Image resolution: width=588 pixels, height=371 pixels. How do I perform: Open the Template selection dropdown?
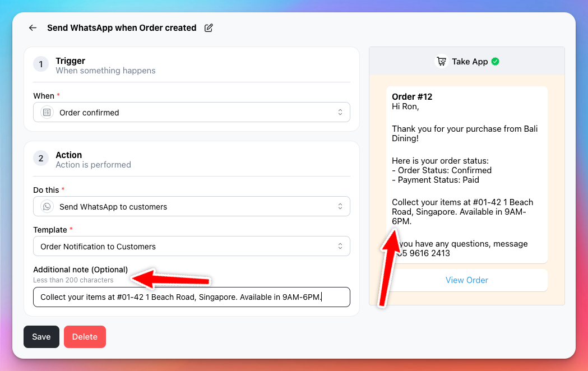[192, 246]
